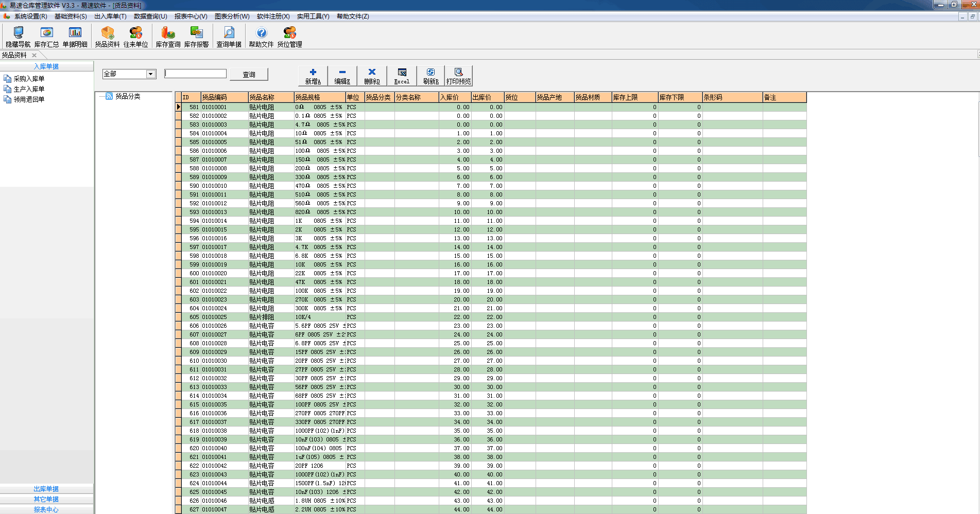
Task: Expand the 入库单据 sidebar section
Action: [x=46, y=66]
